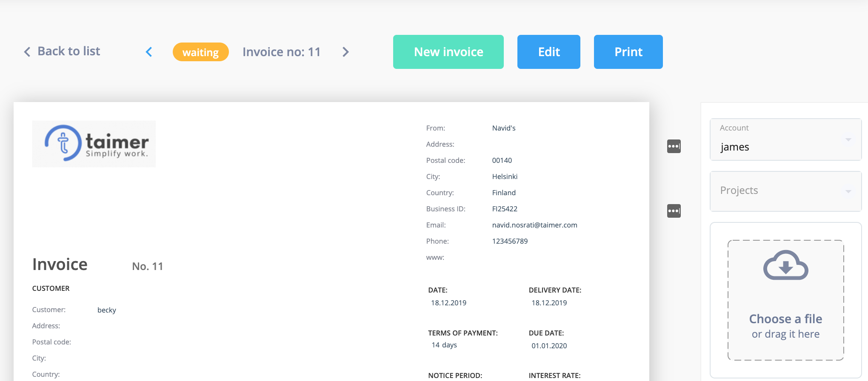Click the waiting status badge
Screen dimensions: 868x381
[x=201, y=52]
